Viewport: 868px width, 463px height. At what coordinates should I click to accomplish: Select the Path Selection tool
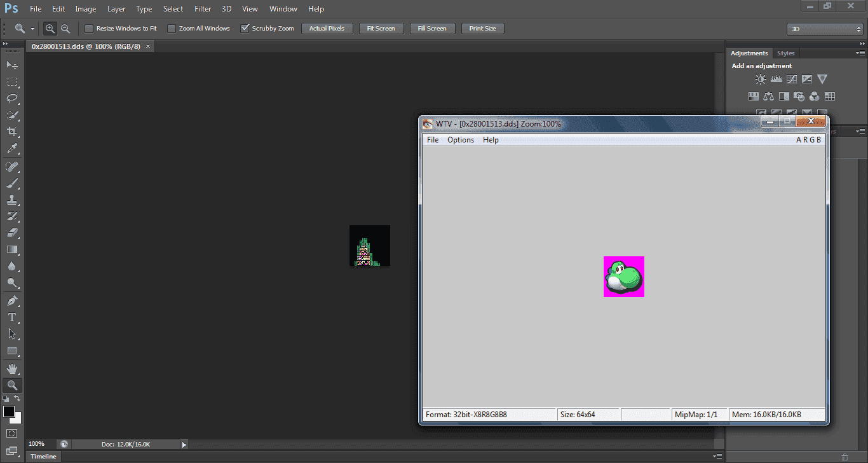[x=12, y=334]
